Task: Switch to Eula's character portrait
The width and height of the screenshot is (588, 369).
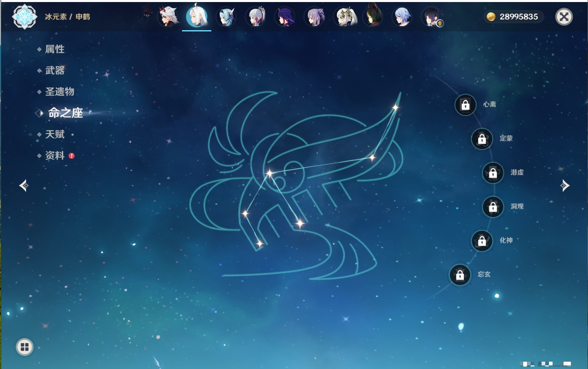Action: coord(226,17)
